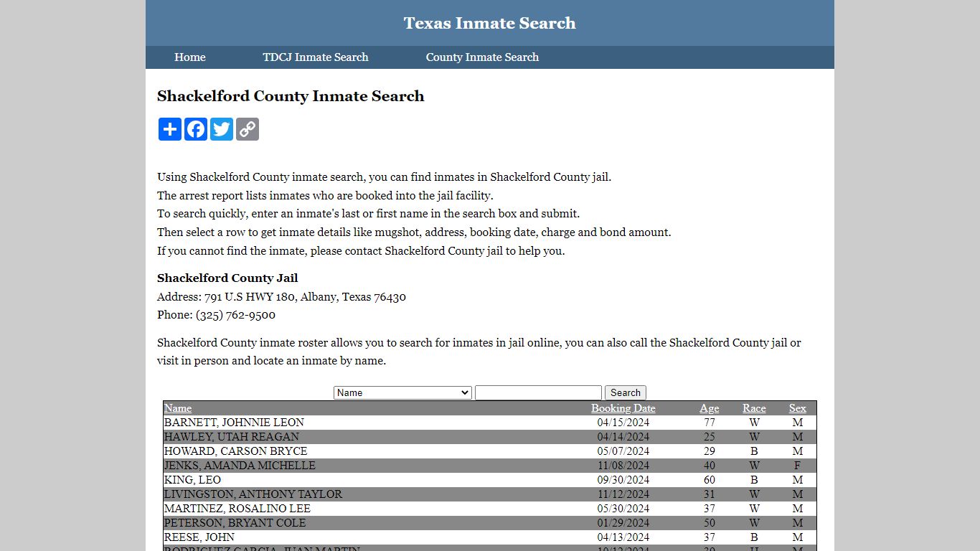The width and height of the screenshot is (980, 551).
Task: Sort table by Name column header
Action: [178, 408]
